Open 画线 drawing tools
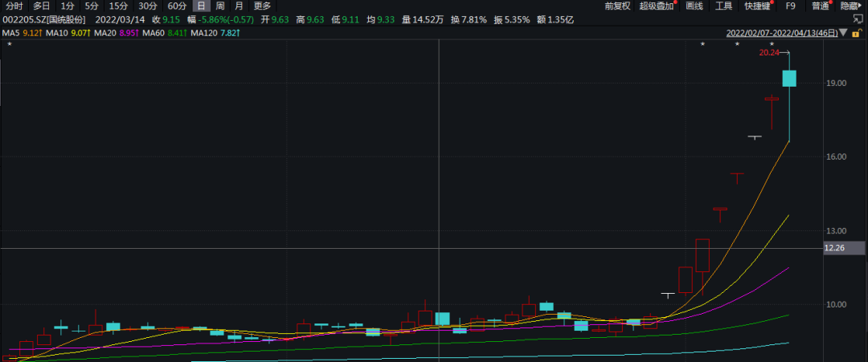Viewport: 868px width, 362px height. pyautogui.click(x=694, y=6)
